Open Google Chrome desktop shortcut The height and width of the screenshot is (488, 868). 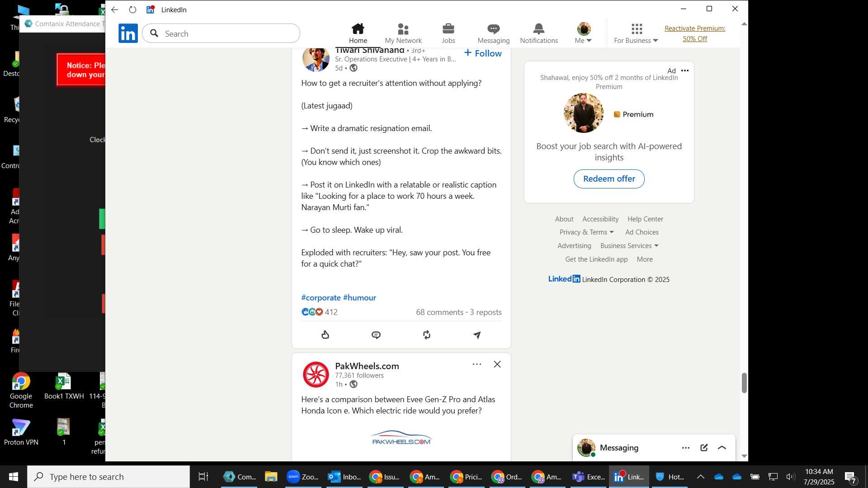pyautogui.click(x=21, y=390)
